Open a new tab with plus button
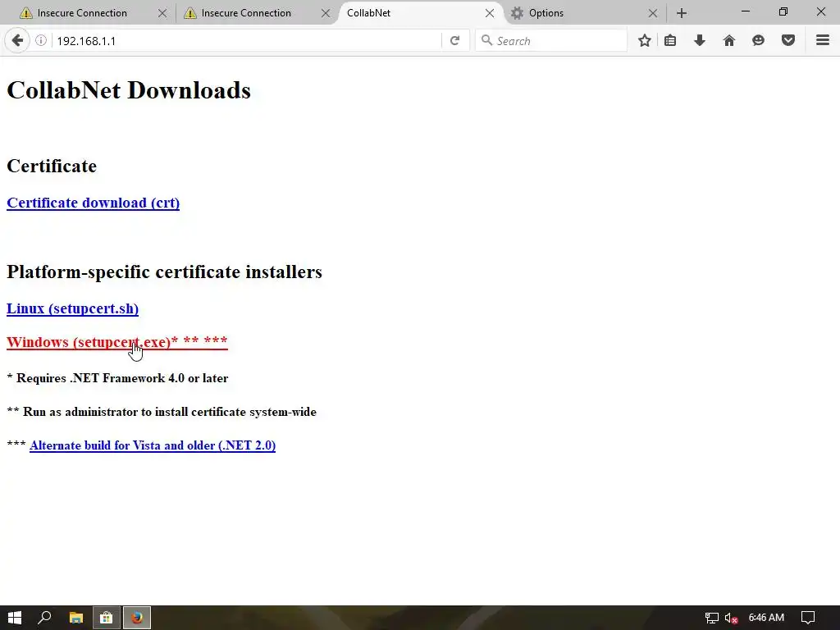This screenshot has width=840, height=630. pos(682,13)
